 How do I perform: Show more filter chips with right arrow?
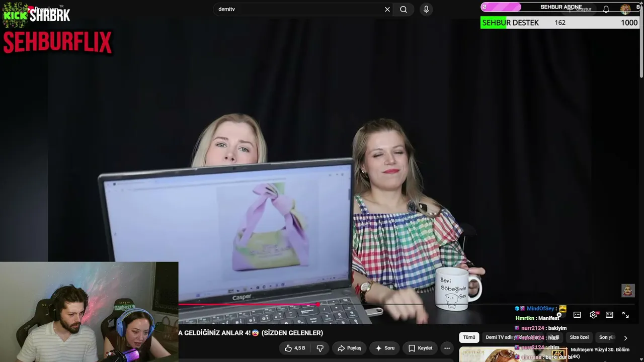[625, 338]
